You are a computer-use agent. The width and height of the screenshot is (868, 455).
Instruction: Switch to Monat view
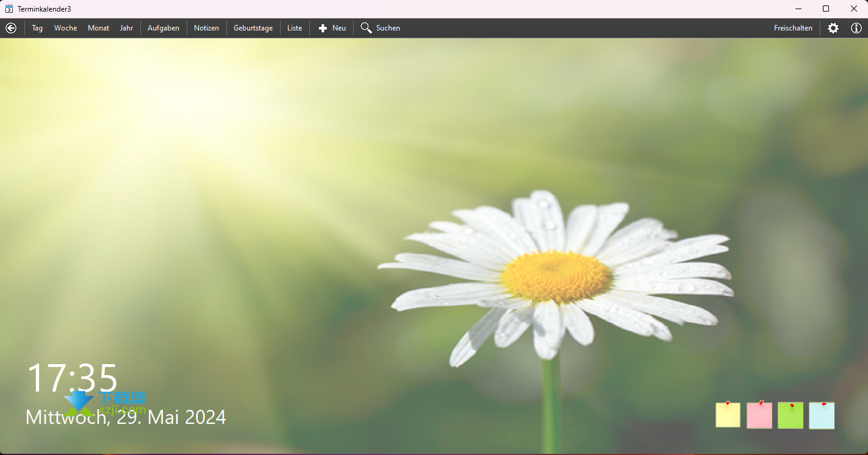(x=98, y=28)
